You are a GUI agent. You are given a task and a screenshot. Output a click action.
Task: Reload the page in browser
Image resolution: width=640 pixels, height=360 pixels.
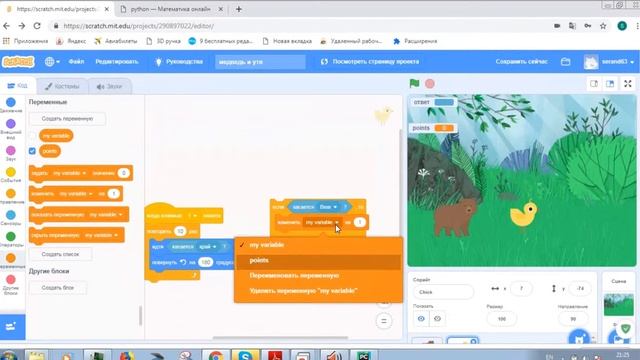(37, 26)
